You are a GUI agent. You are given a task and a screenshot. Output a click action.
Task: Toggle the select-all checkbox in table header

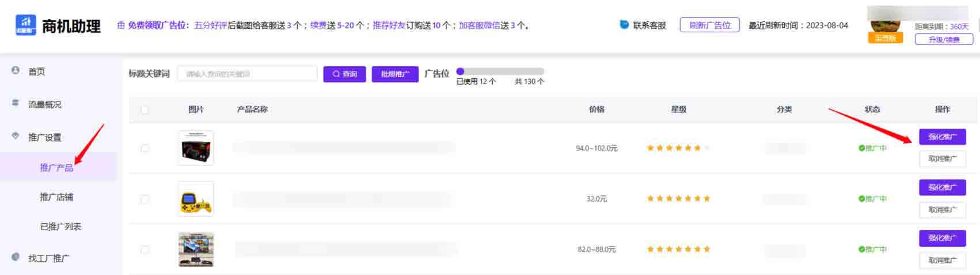(145, 110)
